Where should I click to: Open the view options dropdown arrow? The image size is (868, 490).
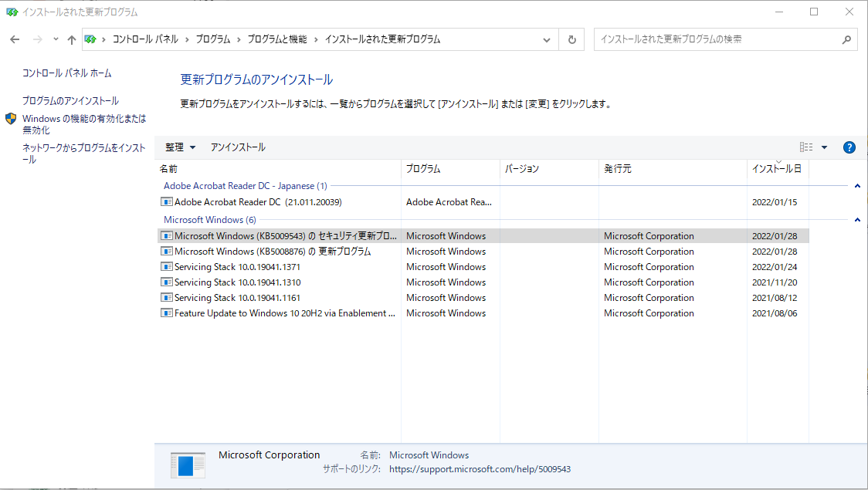[x=824, y=147]
